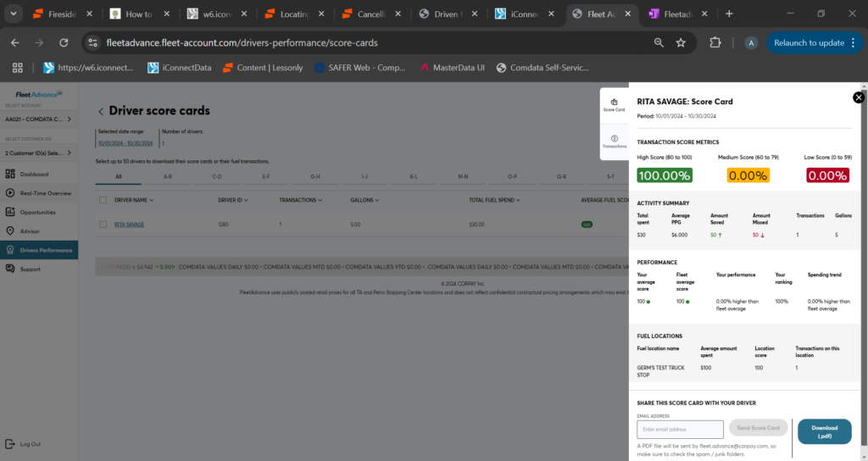Screen dimensions: 868x461
Task: Open the w6.iconnect bookmark link
Action: tap(88, 68)
